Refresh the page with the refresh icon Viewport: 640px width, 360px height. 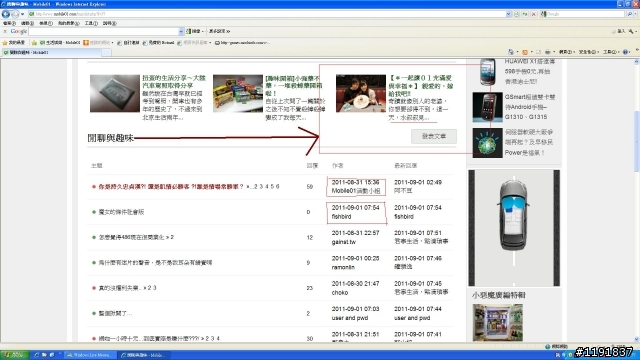pyautogui.click(x=525, y=14)
